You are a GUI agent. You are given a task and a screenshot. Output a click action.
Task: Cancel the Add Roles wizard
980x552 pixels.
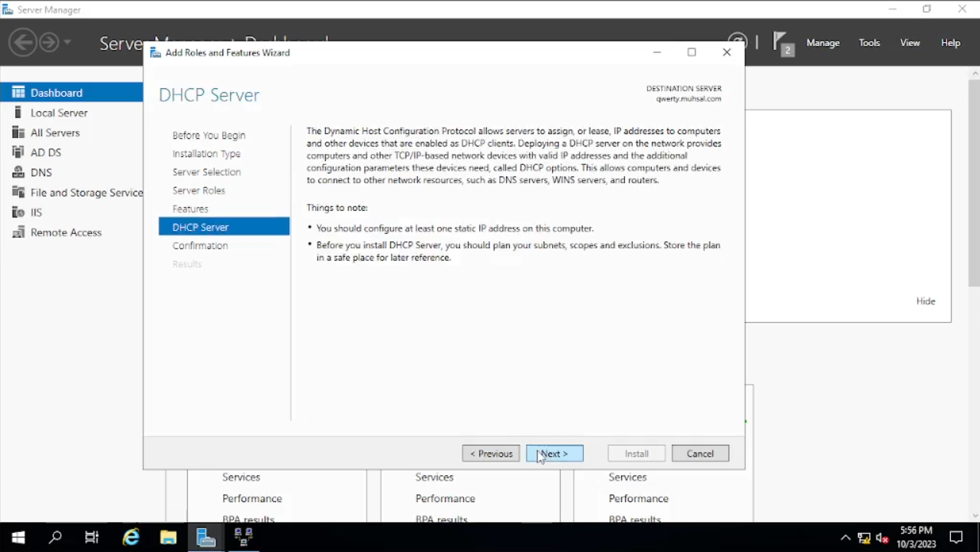pyautogui.click(x=699, y=454)
